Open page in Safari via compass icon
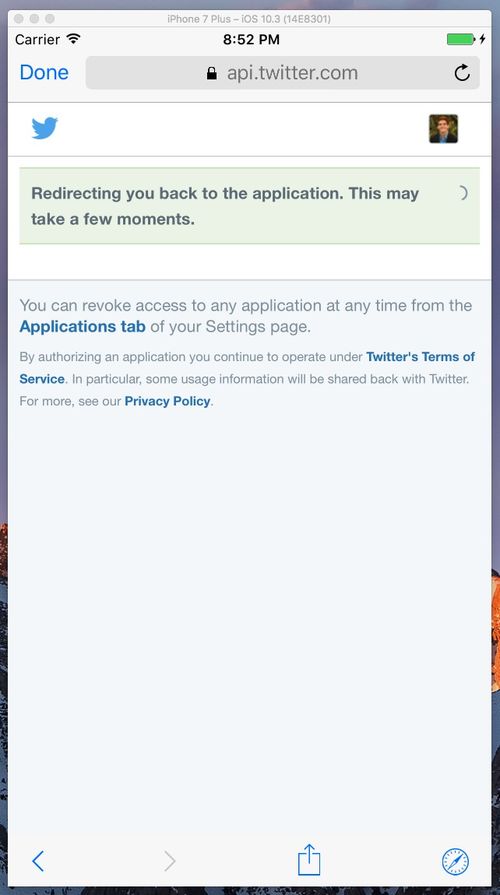The height and width of the screenshot is (895, 500). 455,861
